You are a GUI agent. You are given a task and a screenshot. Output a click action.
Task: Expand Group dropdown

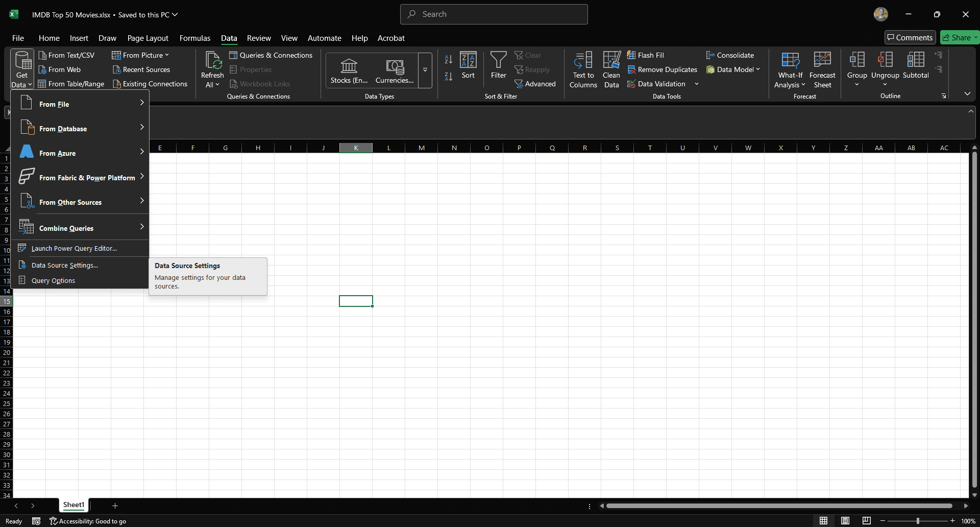(x=857, y=84)
